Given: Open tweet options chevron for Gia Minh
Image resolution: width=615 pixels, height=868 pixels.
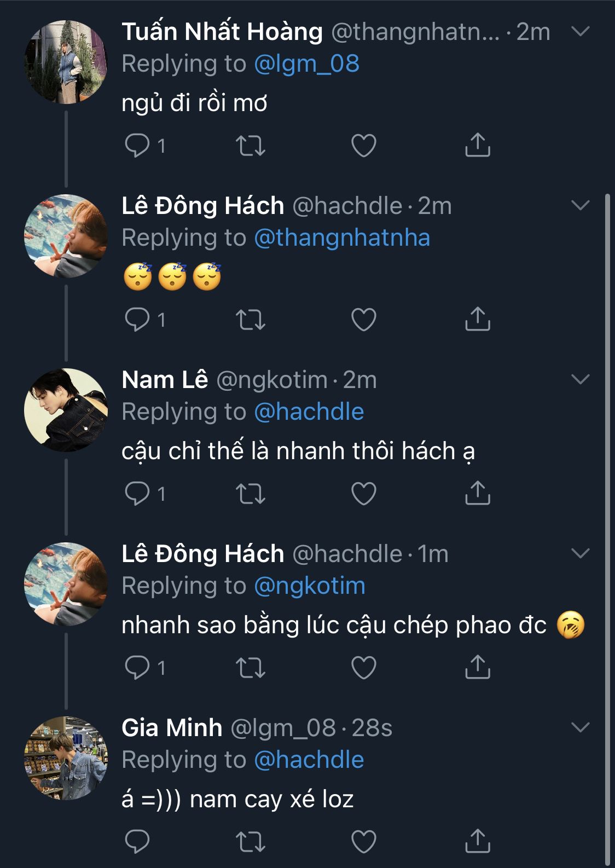Looking at the screenshot, I should (580, 727).
